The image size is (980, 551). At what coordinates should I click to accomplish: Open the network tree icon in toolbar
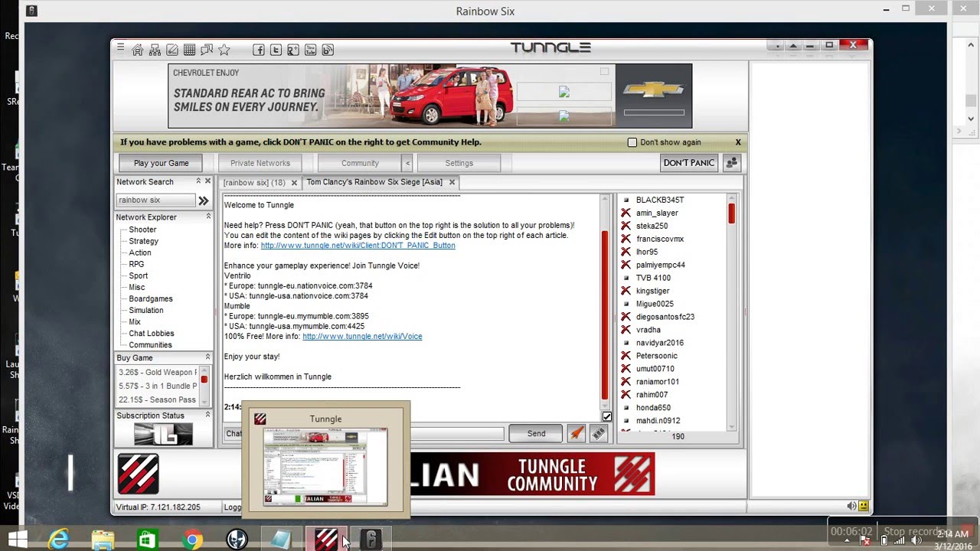point(155,50)
